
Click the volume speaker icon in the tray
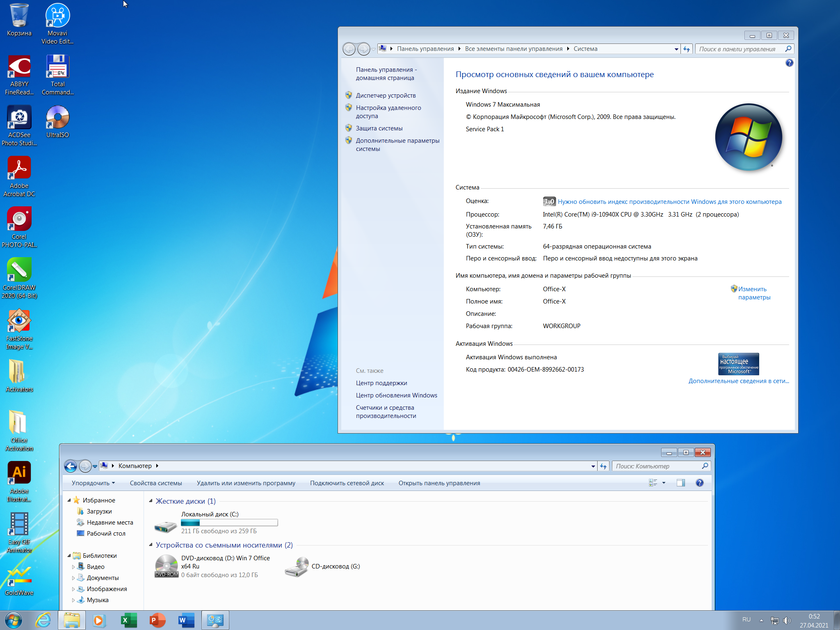[787, 621]
